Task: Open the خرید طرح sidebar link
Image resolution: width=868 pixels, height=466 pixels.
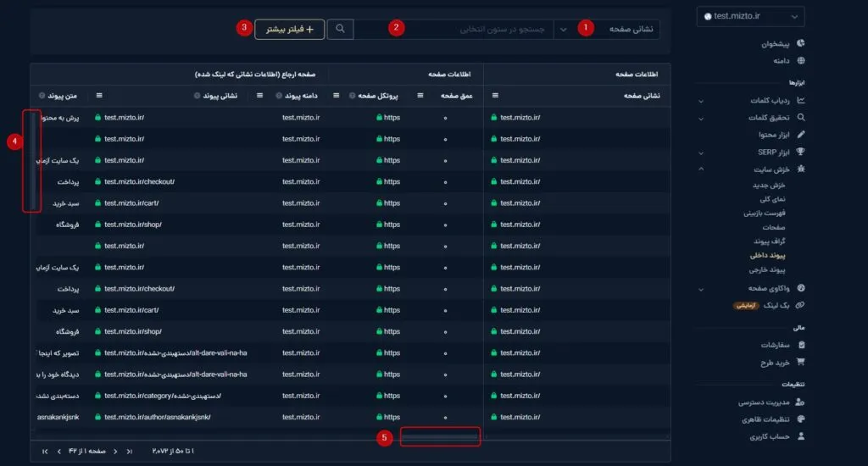Action: [775, 363]
